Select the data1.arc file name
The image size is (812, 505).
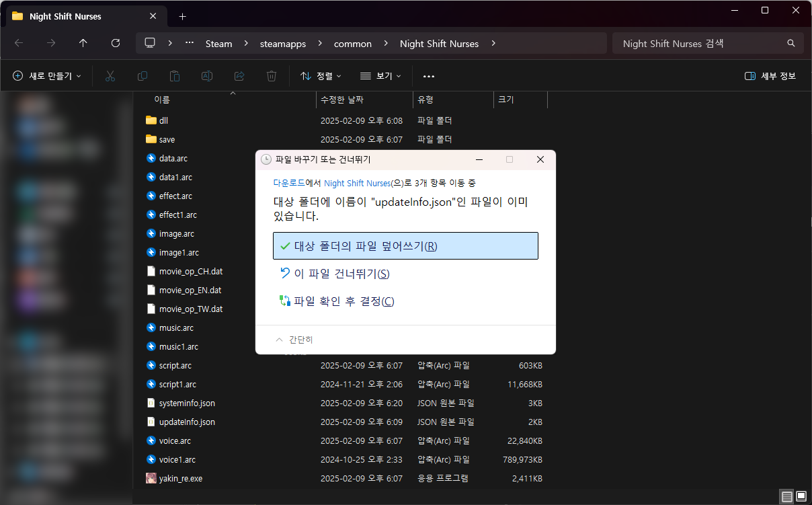(x=175, y=177)
